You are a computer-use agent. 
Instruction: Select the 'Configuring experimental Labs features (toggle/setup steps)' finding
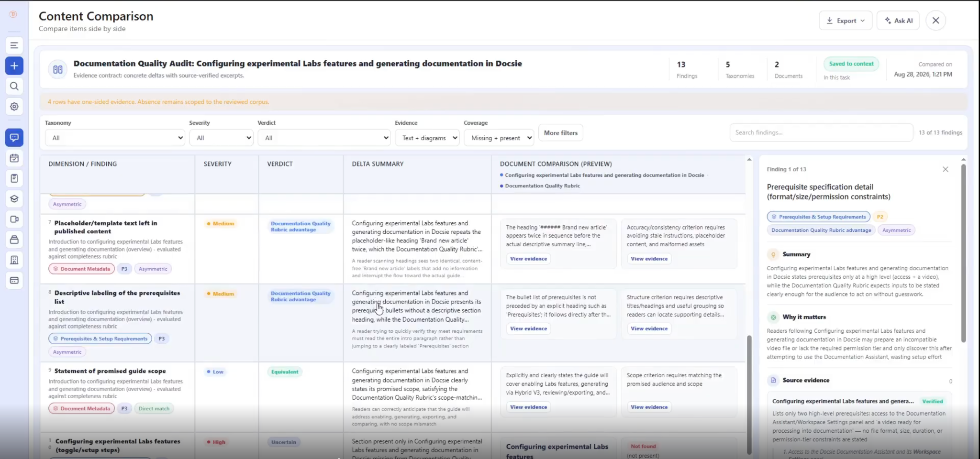click(x=118, y=446)
